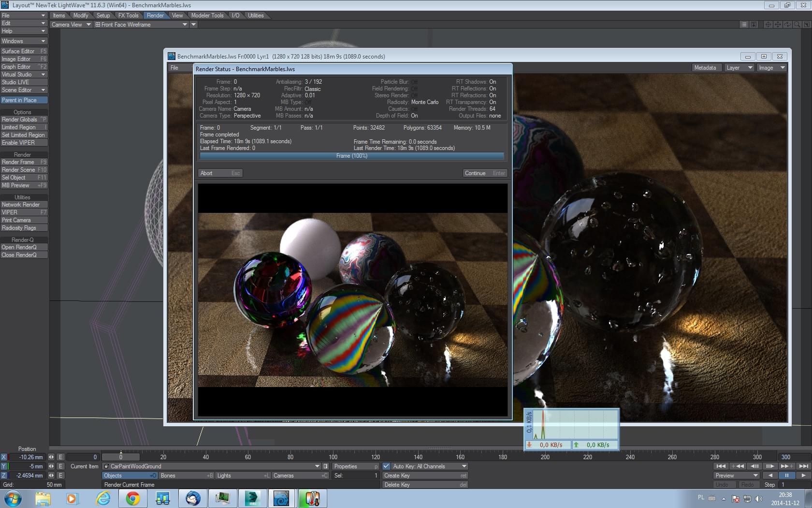Click the Y position arrows icon
Viewport: 812px width, 508px height.
pos(51,466)
